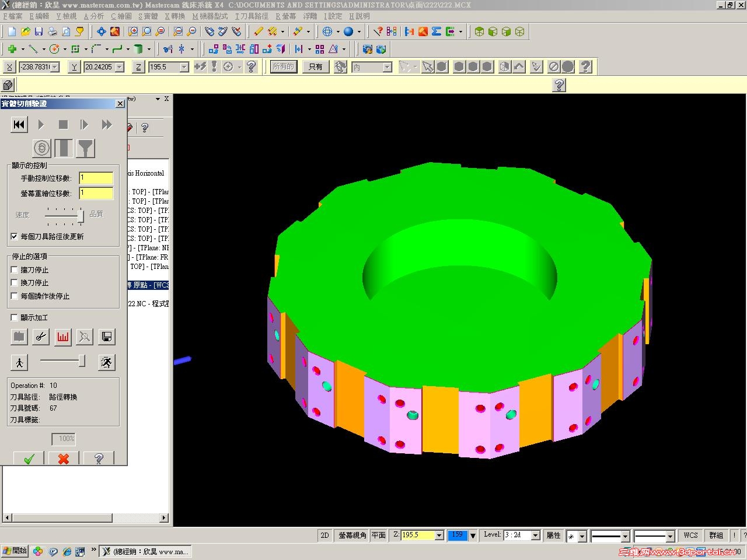The height and width of the screenshot is (560, 747).
Task: Toggle 每個刀具路徑後更新 checkbox
Action: (x=15, y=236)
